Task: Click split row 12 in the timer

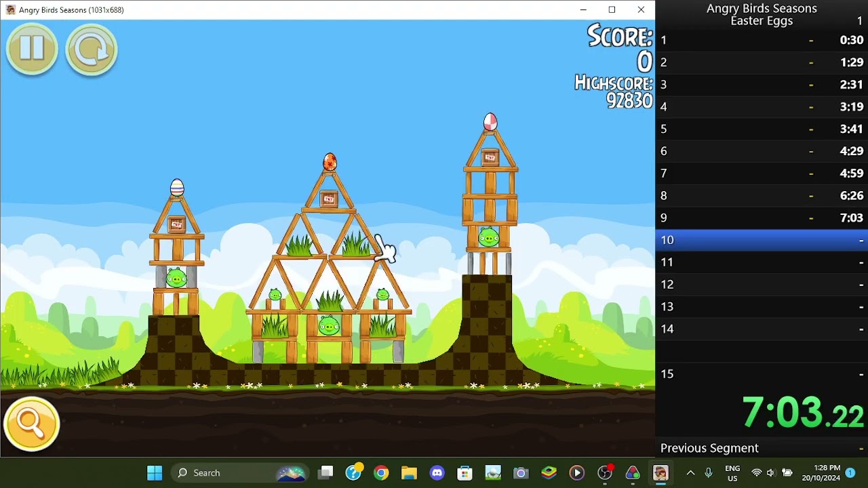Action: coord(762,285)
